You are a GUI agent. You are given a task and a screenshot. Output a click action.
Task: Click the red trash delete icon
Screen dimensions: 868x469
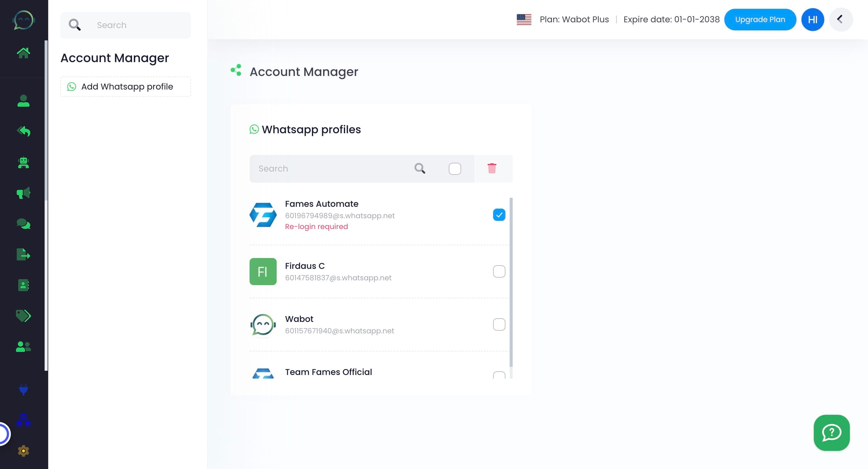pos(492,168)
